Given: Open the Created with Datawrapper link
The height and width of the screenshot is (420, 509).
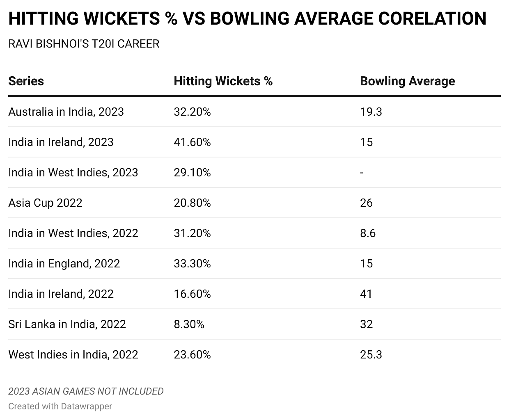Looking at the screenshot, I should (60, 406).
